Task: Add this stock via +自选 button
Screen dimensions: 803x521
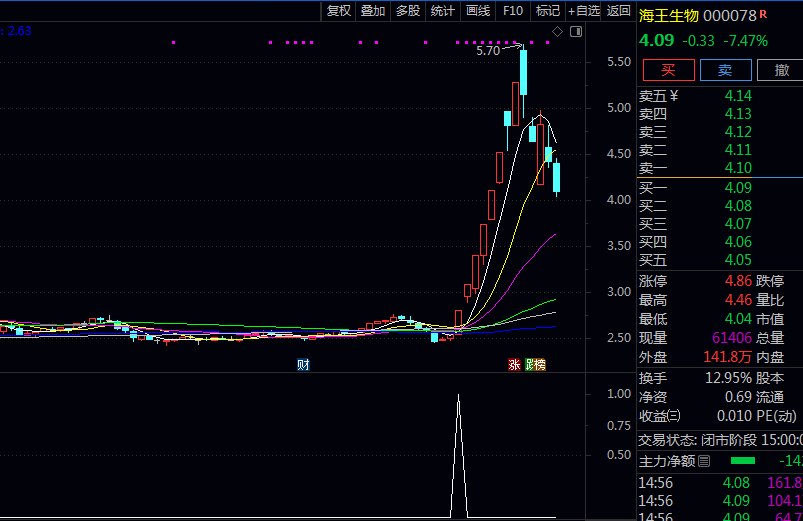Action: [584, 11]
